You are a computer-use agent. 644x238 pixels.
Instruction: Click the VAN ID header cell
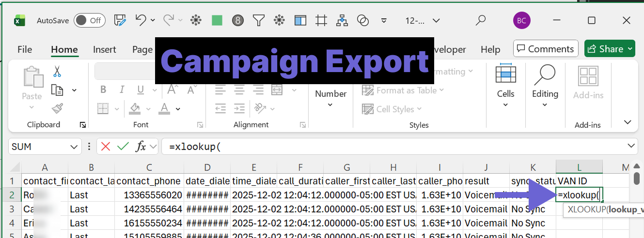(579, 181)
